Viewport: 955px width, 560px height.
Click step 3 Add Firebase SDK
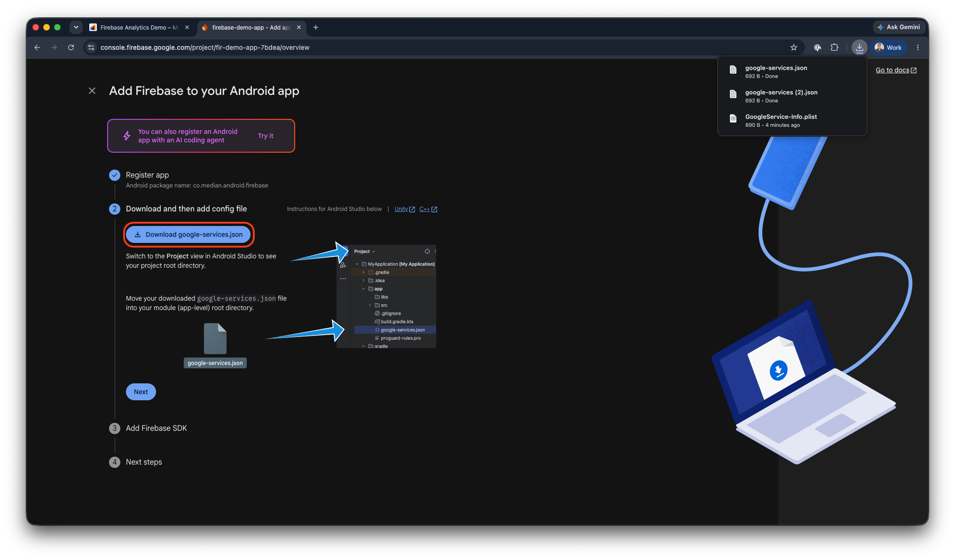point(157,428)
